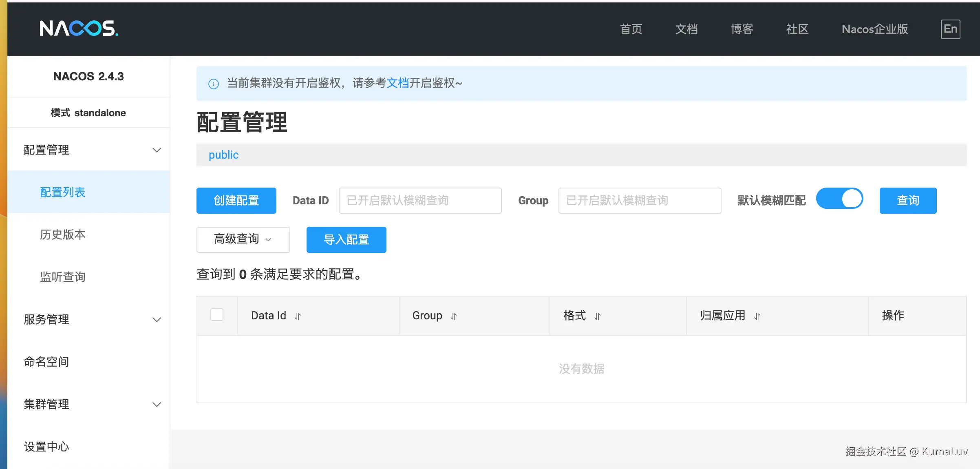Expand the 服务管理 sidebar menu
The height and width of the screenshot is (469, 980).
[x=157, y=320]
